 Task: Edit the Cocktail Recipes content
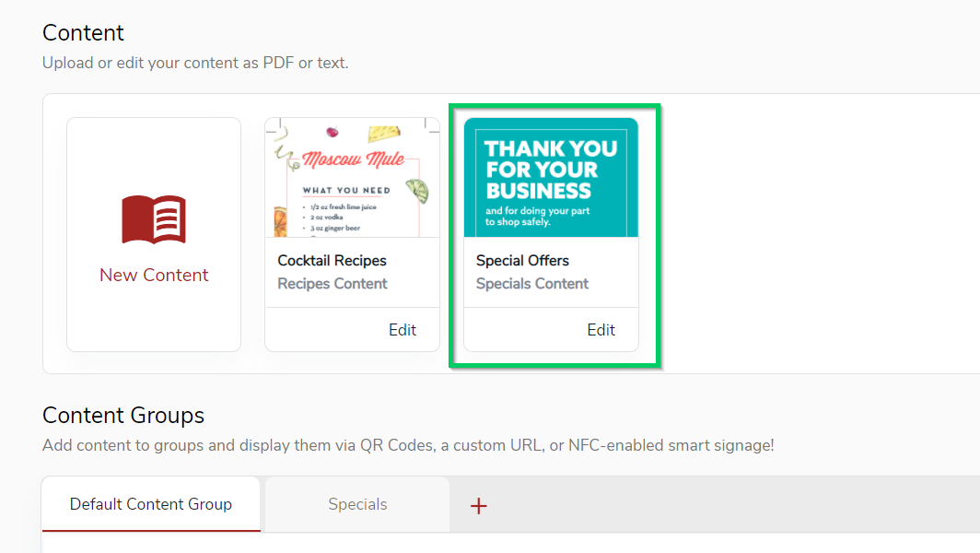[x=402, y=330]
